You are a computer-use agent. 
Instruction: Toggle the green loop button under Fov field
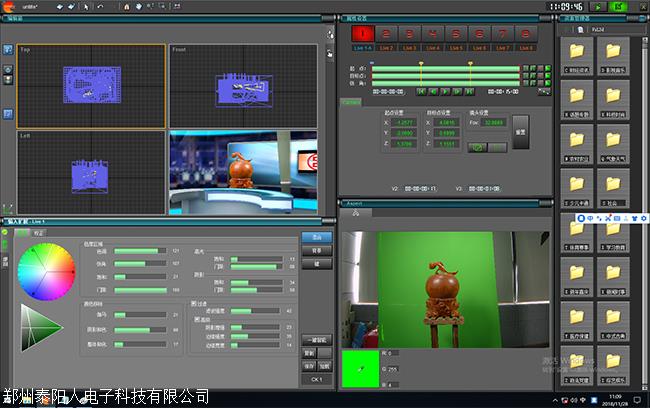pyautogui.click(x=479, y=147)
